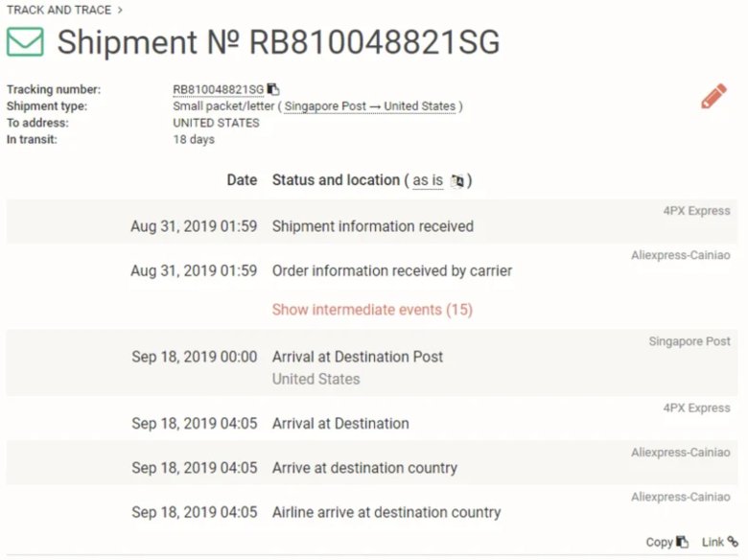Viewport: 748px width, 560px height.
Task: Click the green envelope shipment icon
Action: pos(26,42)
